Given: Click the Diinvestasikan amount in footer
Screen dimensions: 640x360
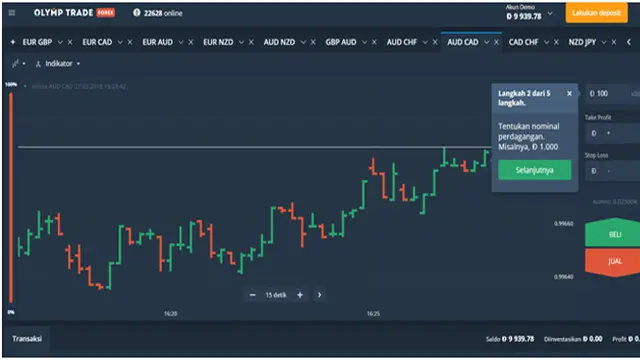Looking at the screenshot, I should pyautogui.click(x=573, y=339).
